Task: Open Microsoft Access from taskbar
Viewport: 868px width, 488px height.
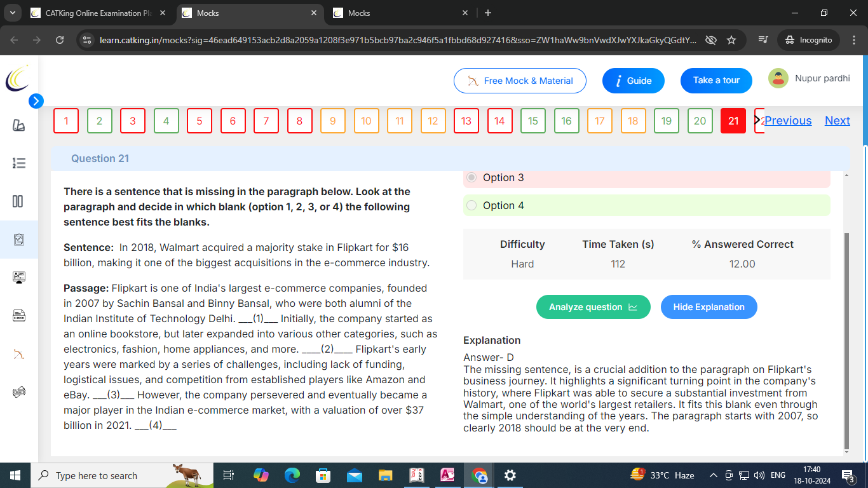Action: coord(447,475)
